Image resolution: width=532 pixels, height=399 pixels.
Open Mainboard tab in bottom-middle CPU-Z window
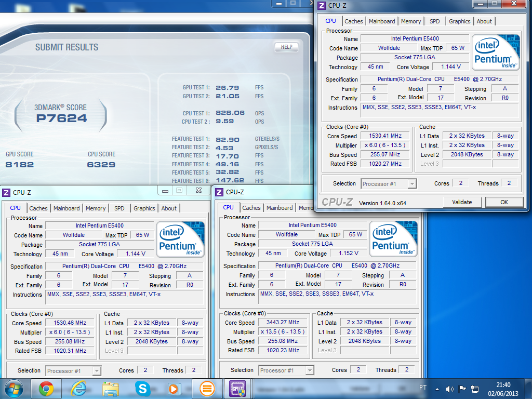(280, 208)
